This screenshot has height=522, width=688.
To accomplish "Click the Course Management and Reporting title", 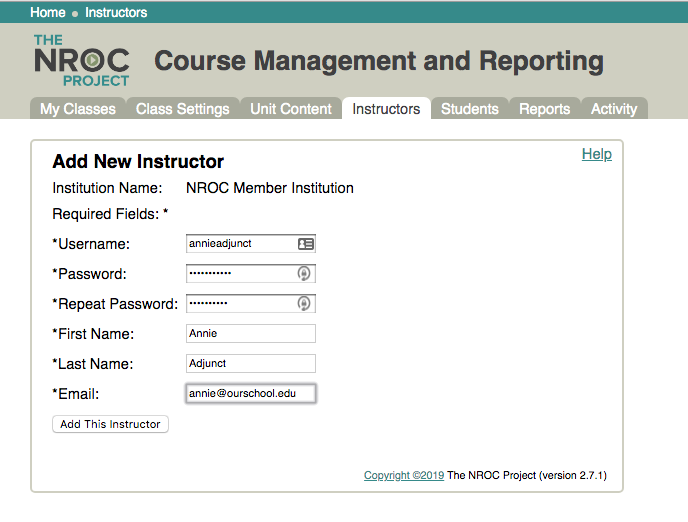I will point(379,61).
